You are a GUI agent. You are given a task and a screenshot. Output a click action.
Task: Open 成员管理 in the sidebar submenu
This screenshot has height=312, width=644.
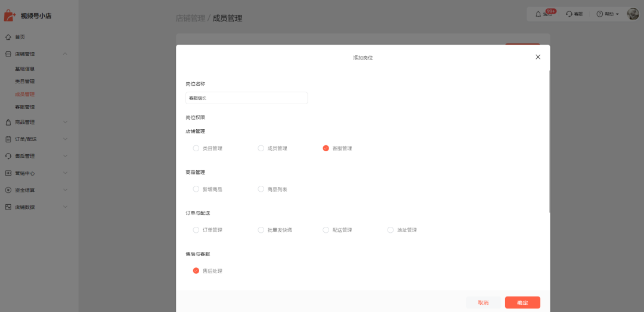point(24,94)
